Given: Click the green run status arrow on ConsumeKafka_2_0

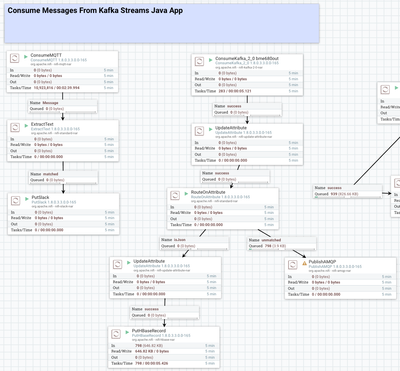Looking at the screenshot, I should [x=210, y=60].
